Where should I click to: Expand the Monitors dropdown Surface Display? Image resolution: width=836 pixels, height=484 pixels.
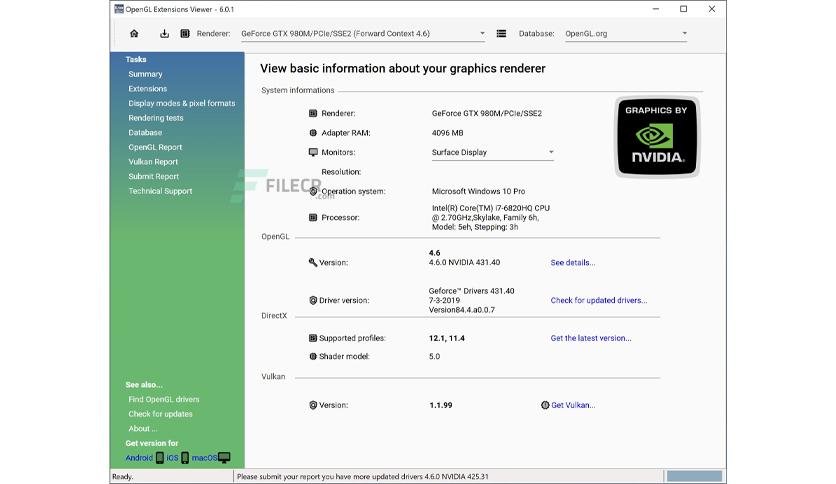pyautogui.click(x=493, y=152)
